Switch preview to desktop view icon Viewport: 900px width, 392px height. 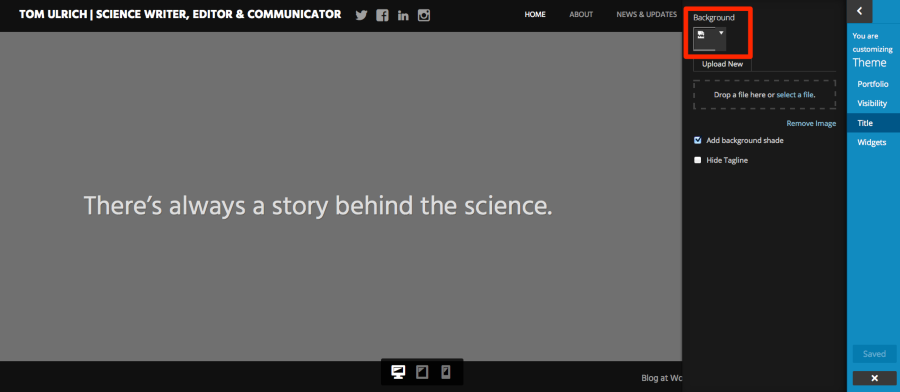coord(398,372)
